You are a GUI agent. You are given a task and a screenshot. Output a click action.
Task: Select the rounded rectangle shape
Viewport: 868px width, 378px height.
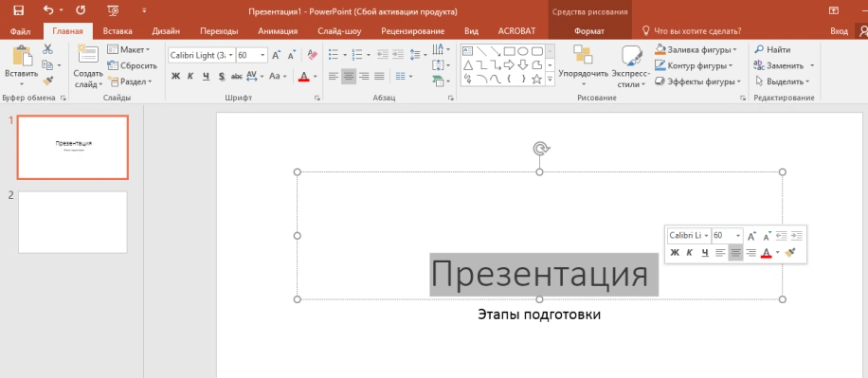click(536, 51)
